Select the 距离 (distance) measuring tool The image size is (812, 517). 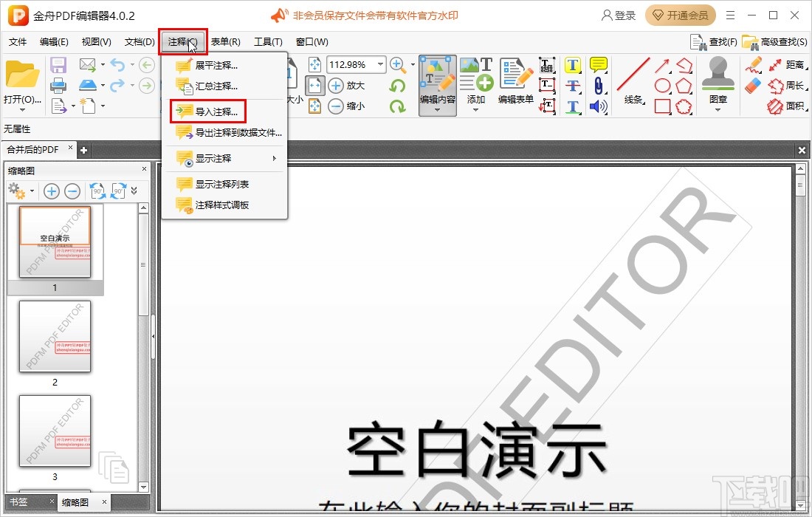pos(796,65)
